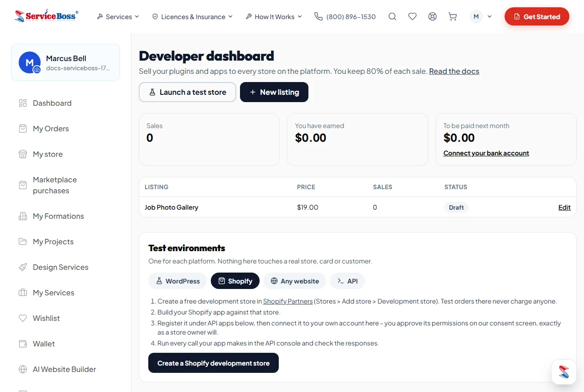
Task: Click the Job Photo Gallery listing name
Action: (x=172, y=207)
